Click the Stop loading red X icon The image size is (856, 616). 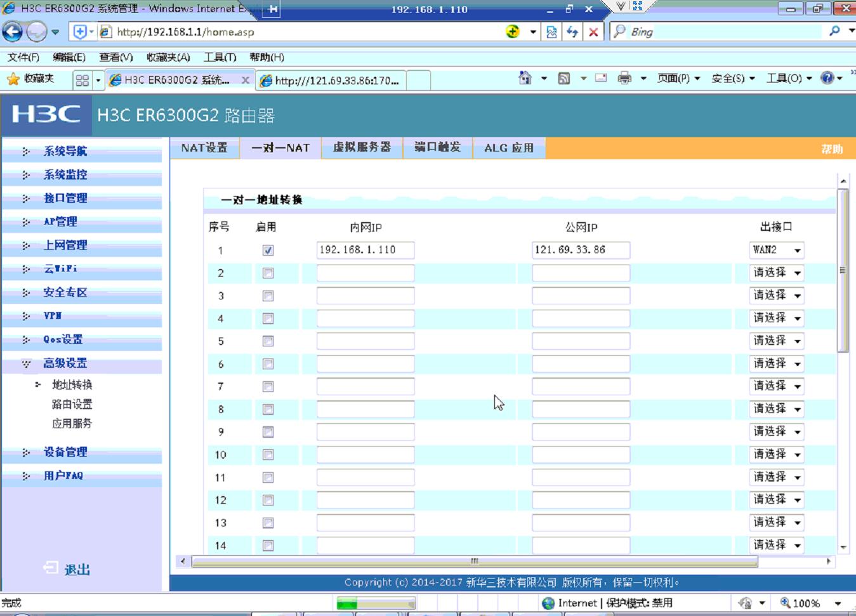[593, 32]
